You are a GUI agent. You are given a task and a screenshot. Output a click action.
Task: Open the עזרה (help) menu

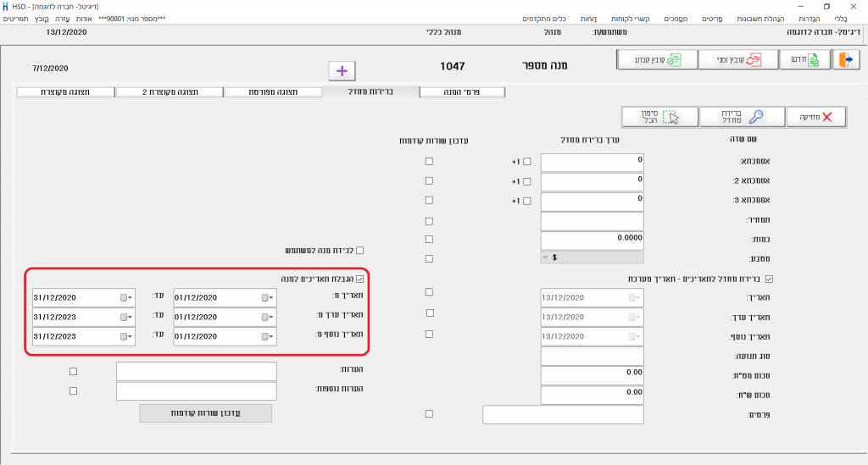click(63, 19)
